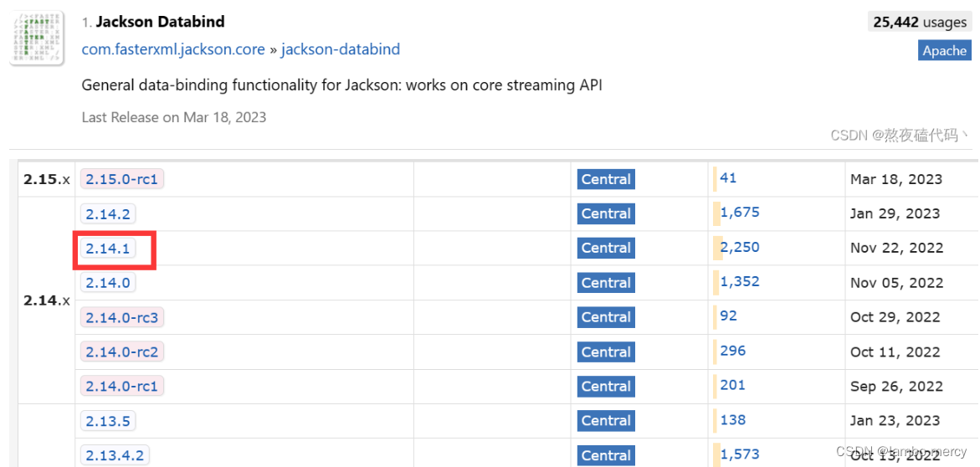980x467 pixels.
Task: Open version 2.15.0-rc1
Action: (122, 179)
